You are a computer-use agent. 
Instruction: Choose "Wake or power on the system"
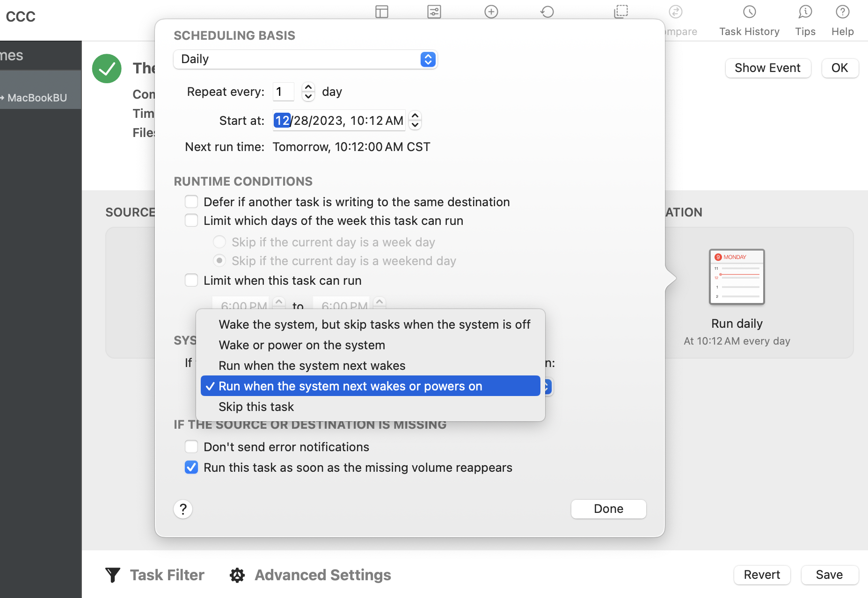tap(302, 345)
